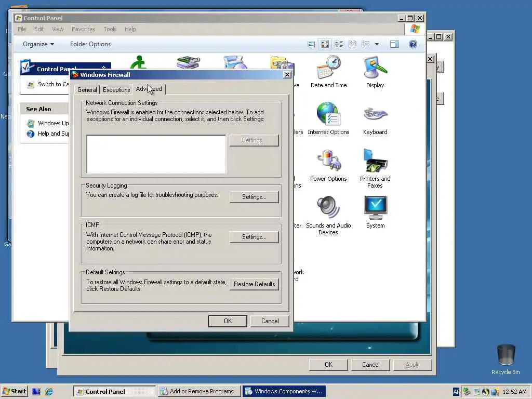Select the highlighted icons view button

point(325,44)
